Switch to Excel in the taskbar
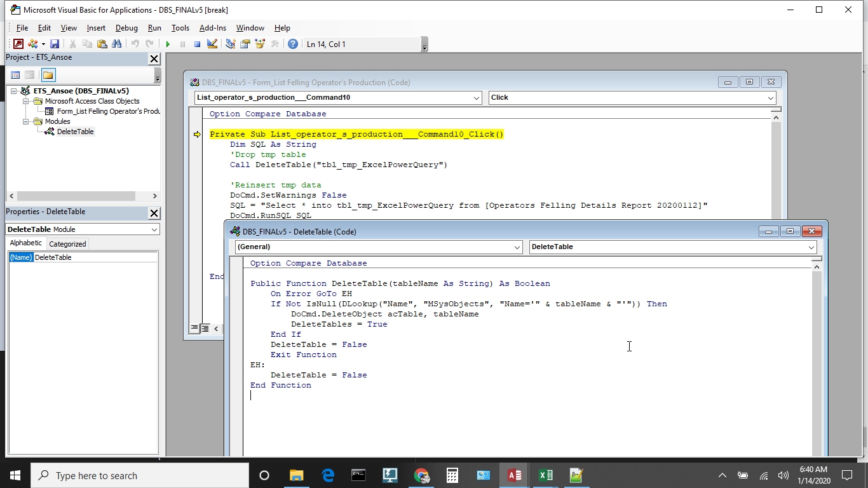868x488 pixels. pyautogui.click(x=545, y=475)
